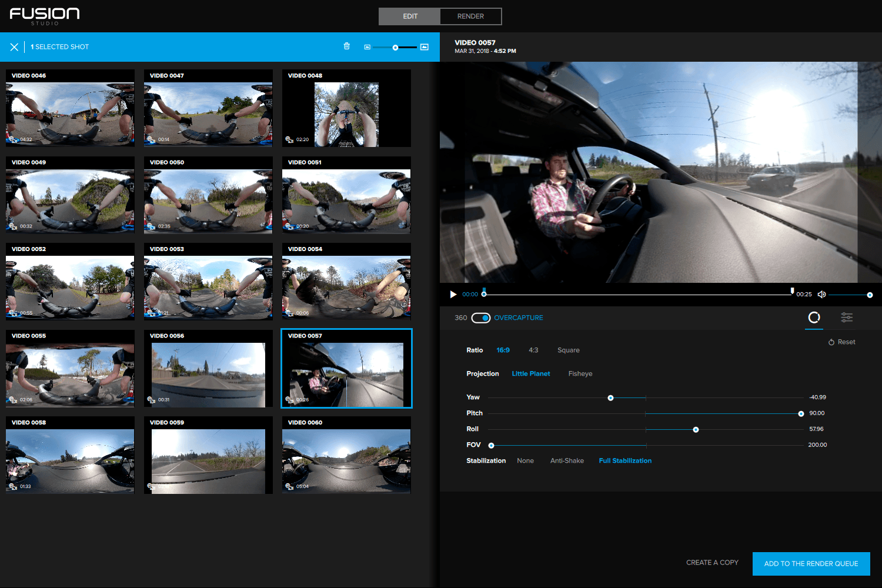Delete selected shot with trash icon
The image size is (882, 588).
coord(347,46)
